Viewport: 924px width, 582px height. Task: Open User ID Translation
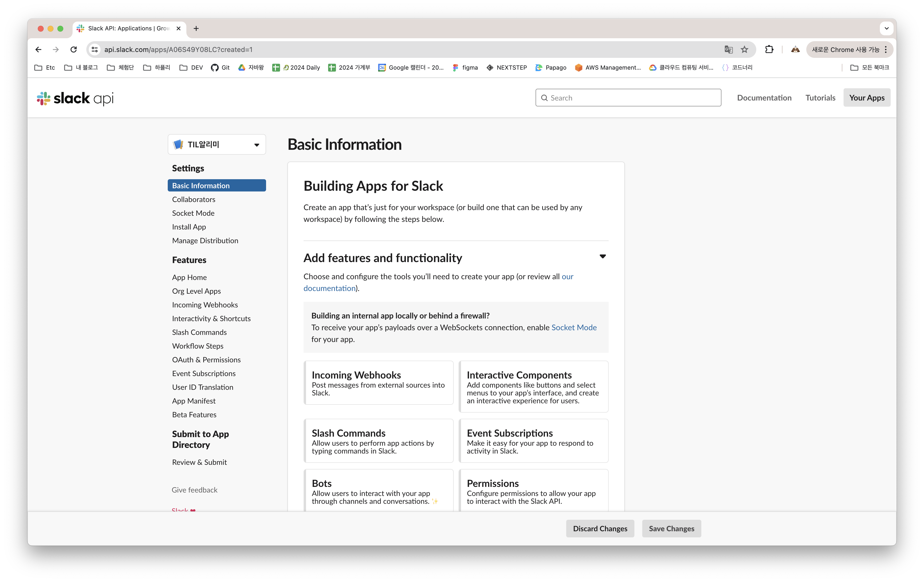pyautogui.click(x=202, y=388)
